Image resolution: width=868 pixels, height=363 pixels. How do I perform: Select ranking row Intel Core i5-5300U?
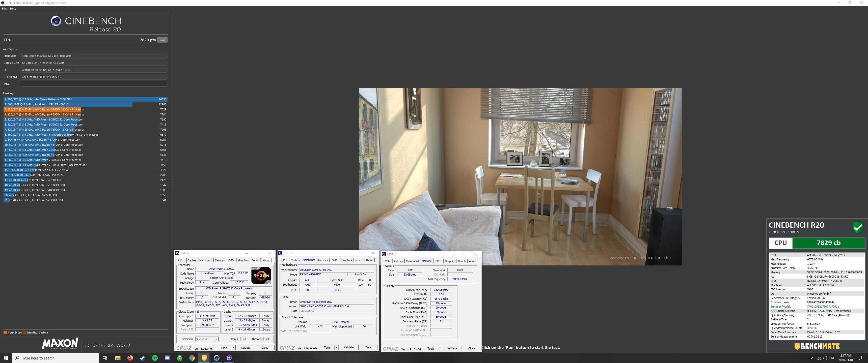86,200
